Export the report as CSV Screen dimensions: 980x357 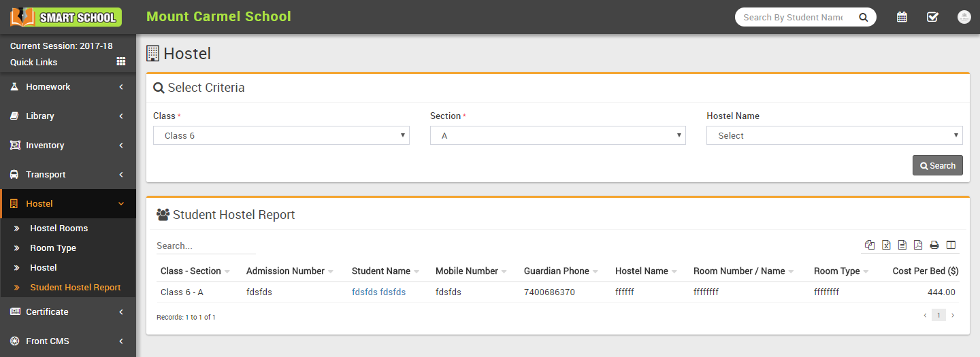tap(902, 245)
